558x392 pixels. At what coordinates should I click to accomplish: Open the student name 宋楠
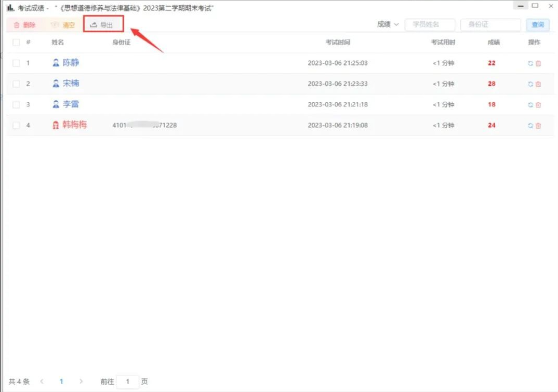[71, 83]
